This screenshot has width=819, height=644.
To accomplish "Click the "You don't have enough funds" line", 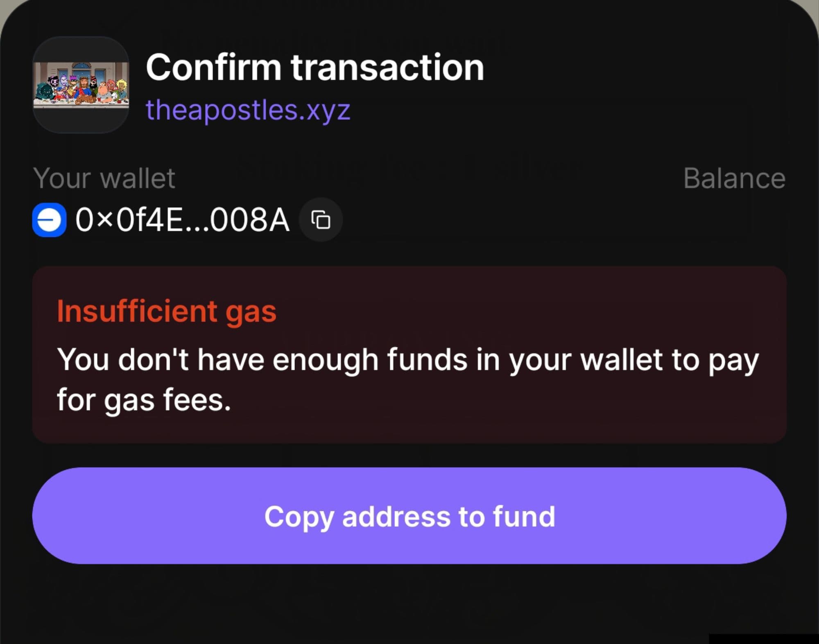I will click(407, 360).
